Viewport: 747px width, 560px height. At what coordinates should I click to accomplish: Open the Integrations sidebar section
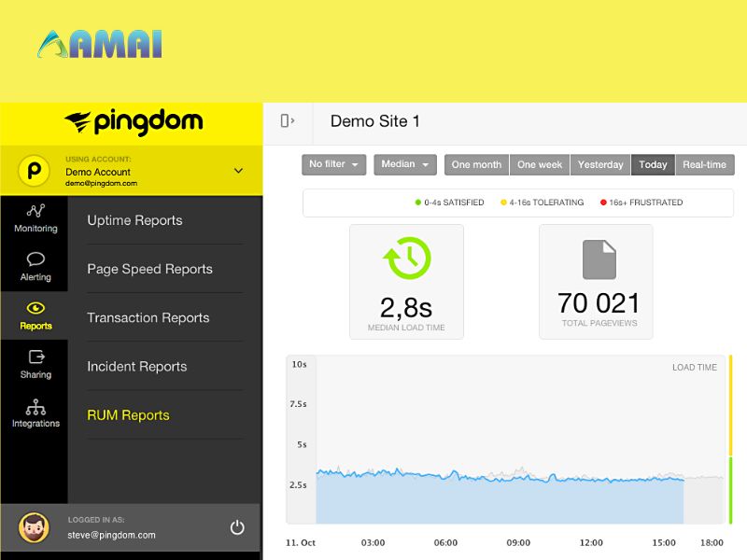35,413
